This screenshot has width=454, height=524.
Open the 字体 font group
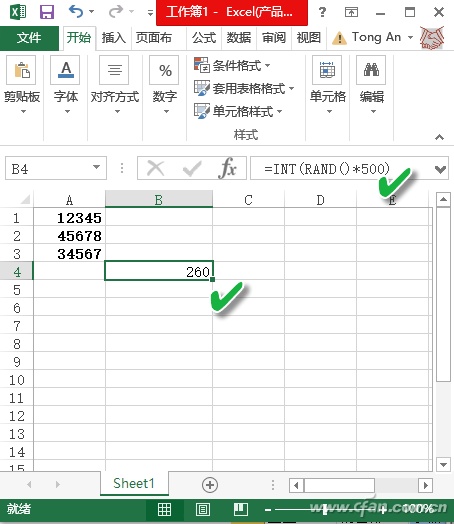[66, 85]
